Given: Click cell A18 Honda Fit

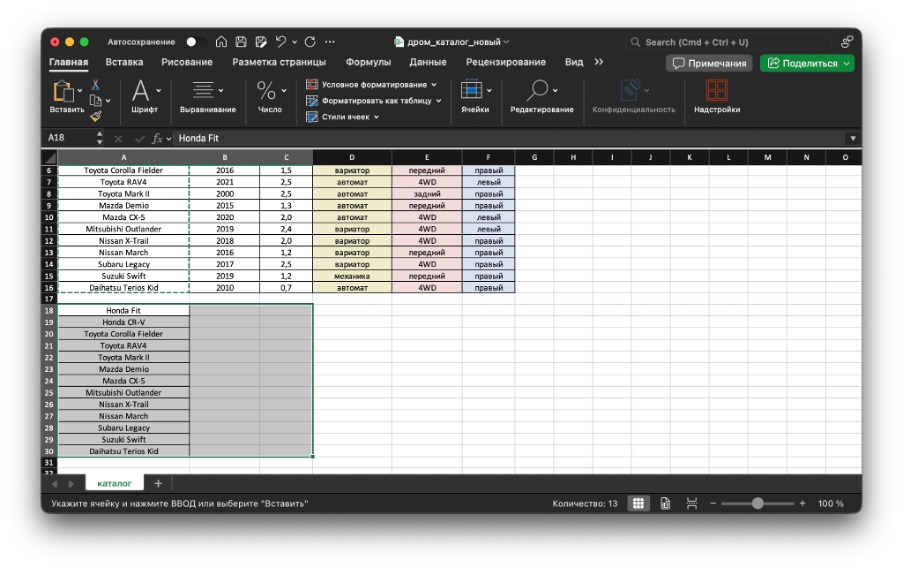Looking at the screenshot, I should click(123, 310).
